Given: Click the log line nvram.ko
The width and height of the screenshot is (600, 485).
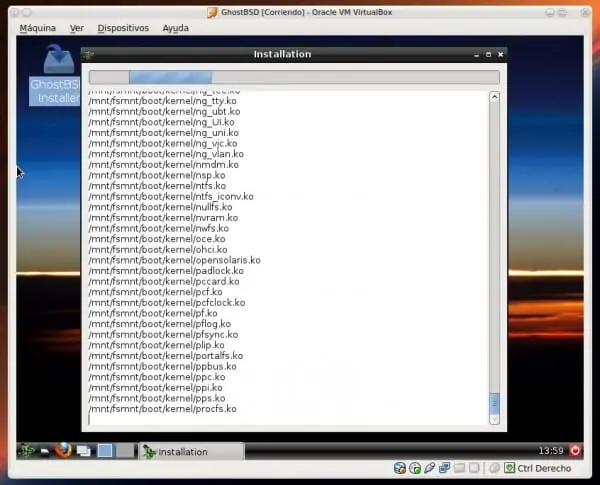Looking at the screenshot, I should (163, 218).
